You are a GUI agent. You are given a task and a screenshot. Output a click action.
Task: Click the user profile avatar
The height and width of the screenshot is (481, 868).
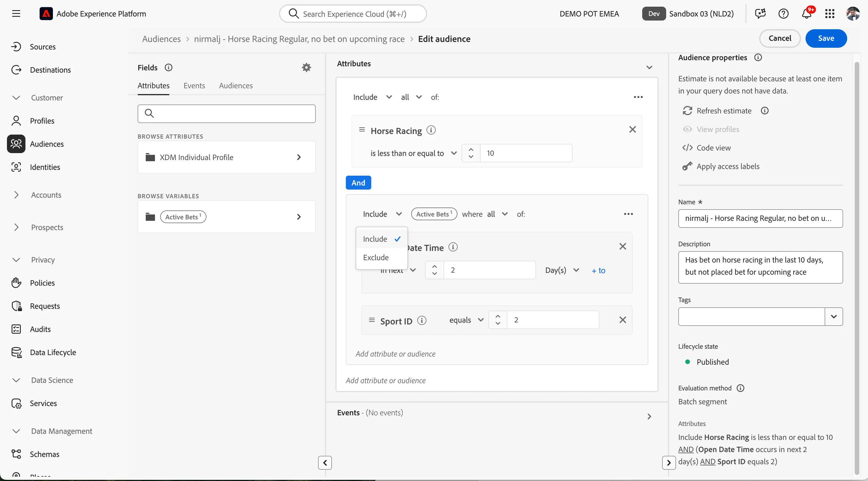point(852,14)
